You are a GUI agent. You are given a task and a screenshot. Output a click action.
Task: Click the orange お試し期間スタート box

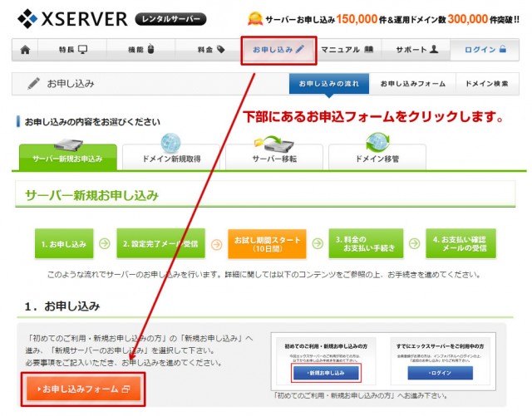(267, 244)
